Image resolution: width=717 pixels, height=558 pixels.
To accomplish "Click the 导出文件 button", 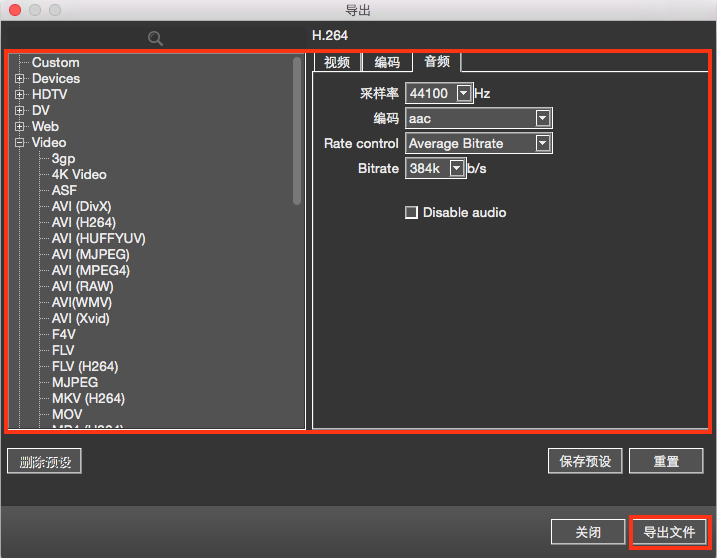I will [x=669, y=532].
